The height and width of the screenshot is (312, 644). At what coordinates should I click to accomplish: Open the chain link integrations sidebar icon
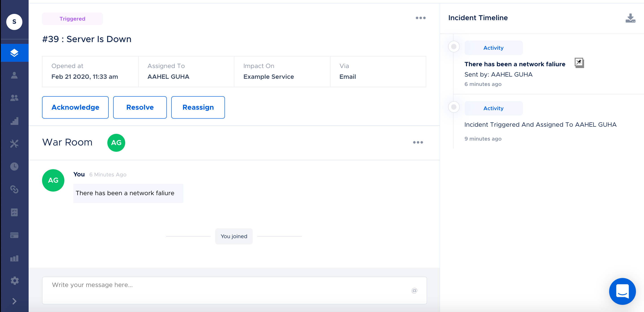click(x=14, y=189)
